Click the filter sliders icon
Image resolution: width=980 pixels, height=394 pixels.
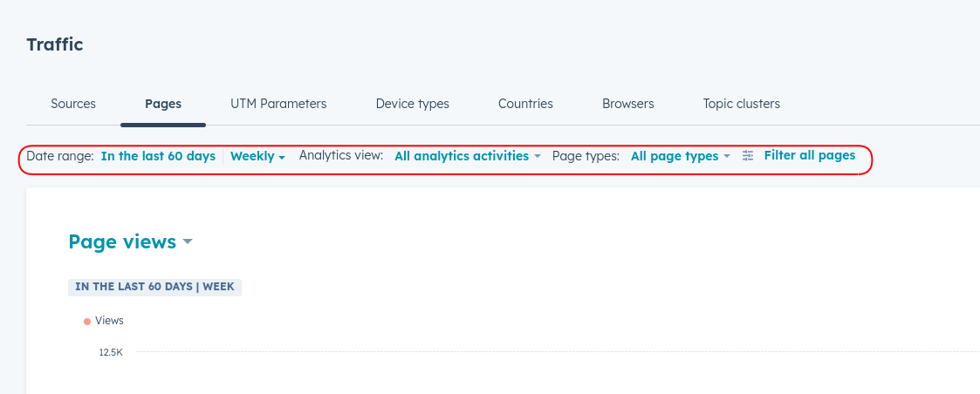[x=748, y=156]
